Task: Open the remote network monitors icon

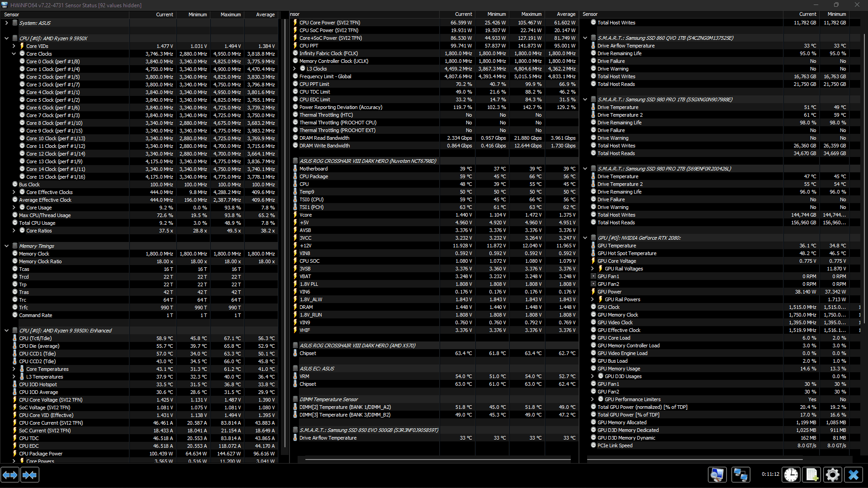Action: tap(741, 474)
